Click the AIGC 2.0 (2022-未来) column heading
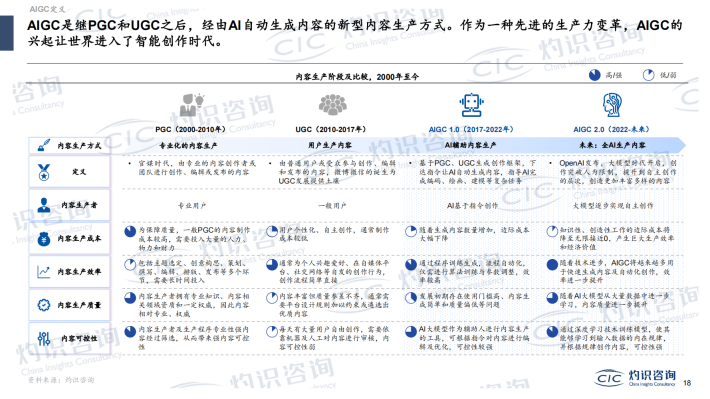Screen dimensions: 710x399 click(x=611, y=130)
